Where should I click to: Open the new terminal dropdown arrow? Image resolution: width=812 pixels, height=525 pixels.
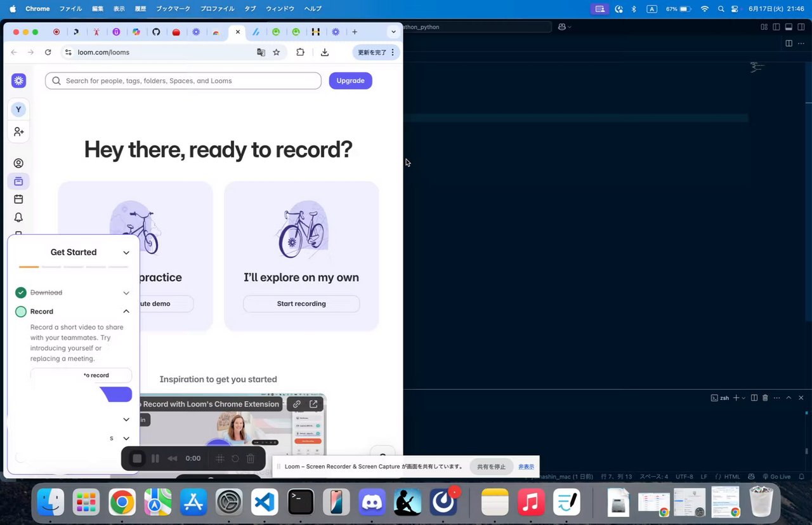click(743, 397)
